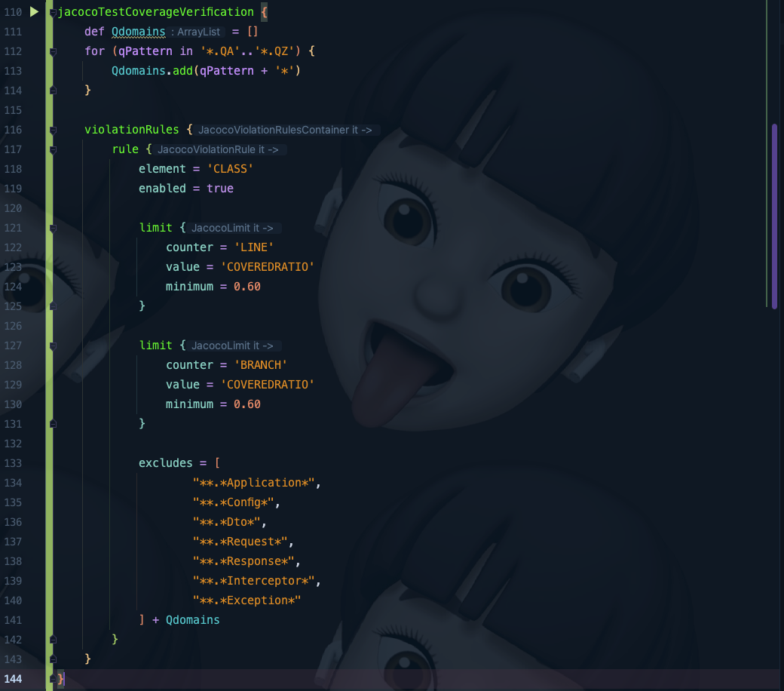Click fold end marker at line 114

click(x=53, y=91)
